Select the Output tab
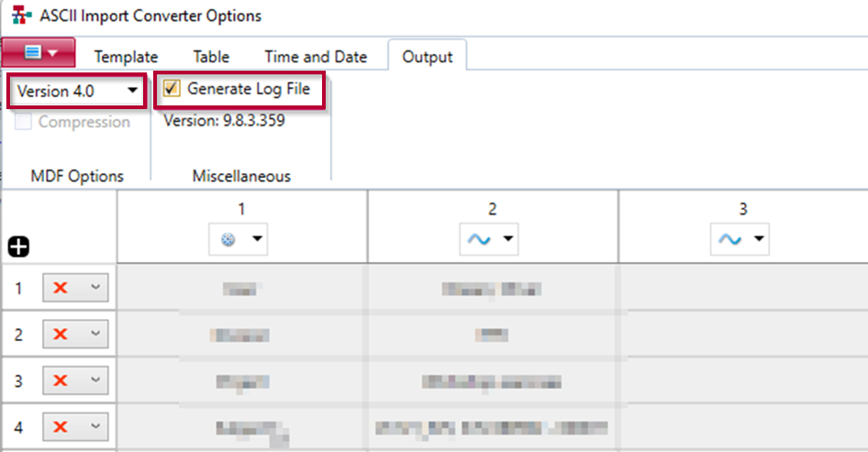The height and width of the screenshot is (452, 868). point(428,57)
